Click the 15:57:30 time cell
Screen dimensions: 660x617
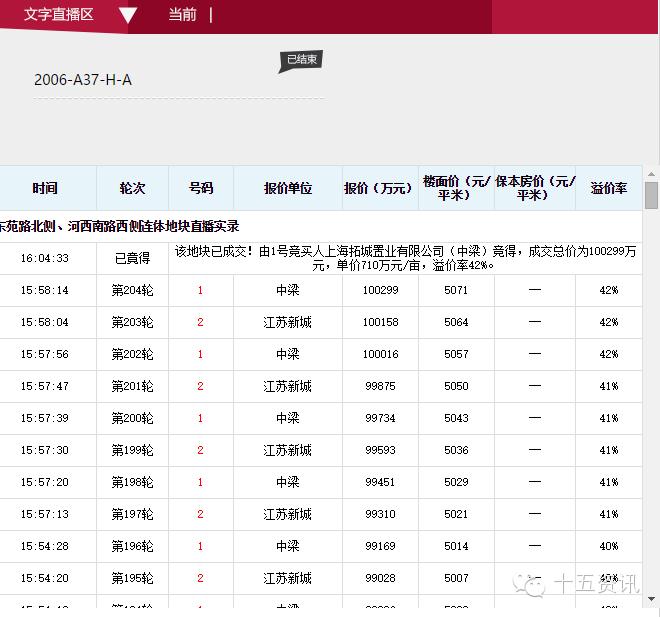(45, 450)
